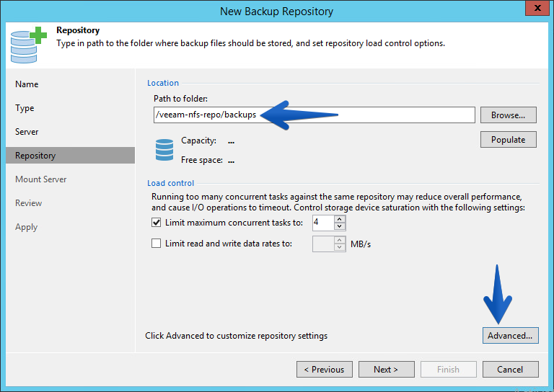Close the New Backup Repository dialog
This screenshot has height=392, width=554.
point(537,8)
